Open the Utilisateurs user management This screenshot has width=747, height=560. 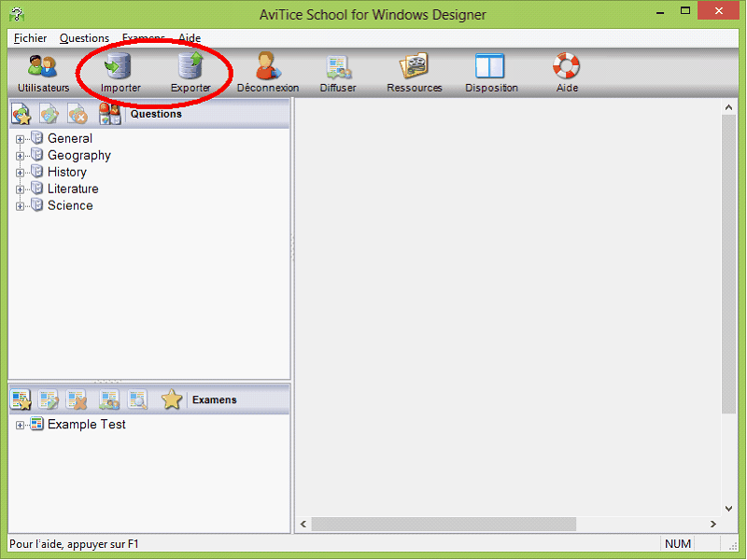pyautogui.click(x=43, y=66)
